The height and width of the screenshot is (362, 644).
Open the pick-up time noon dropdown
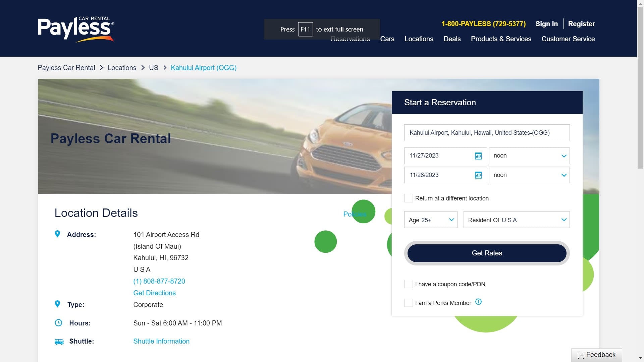pos(529,156)
